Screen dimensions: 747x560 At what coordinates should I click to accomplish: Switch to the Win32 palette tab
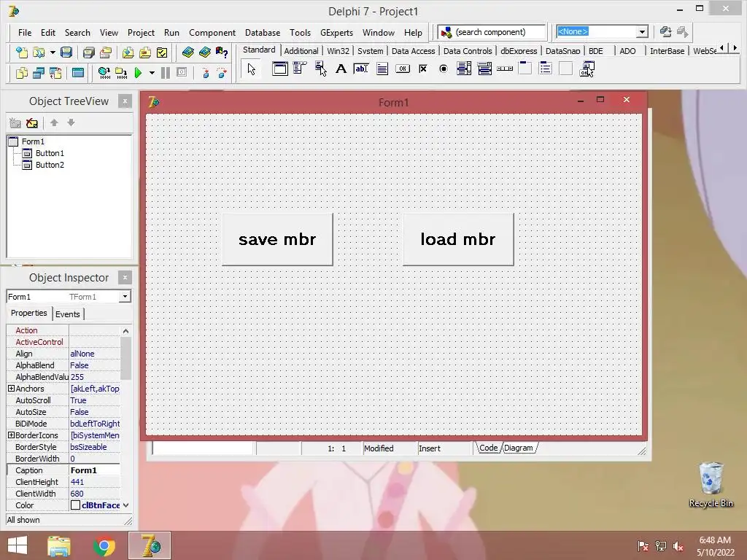(x=338, y=51)
